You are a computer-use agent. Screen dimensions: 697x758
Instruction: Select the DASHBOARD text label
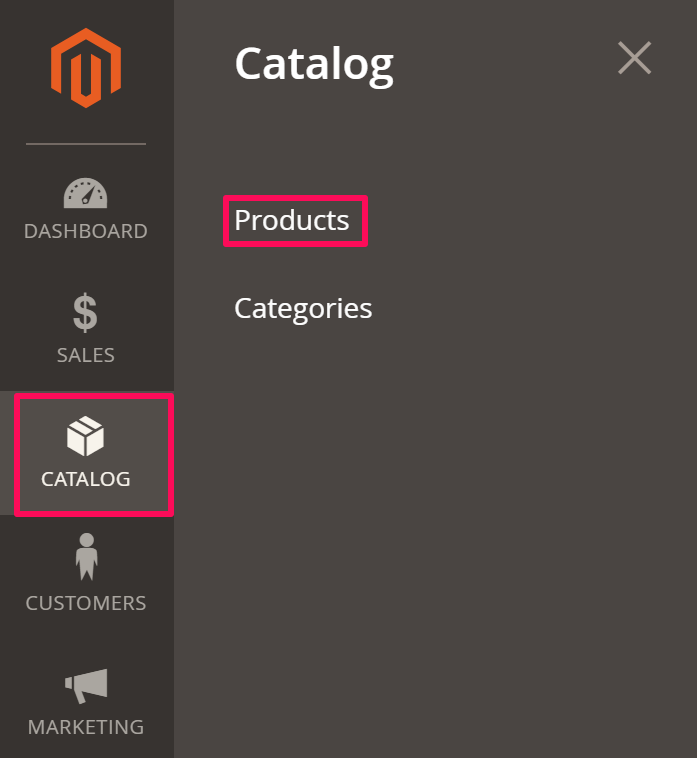point(86,231)
